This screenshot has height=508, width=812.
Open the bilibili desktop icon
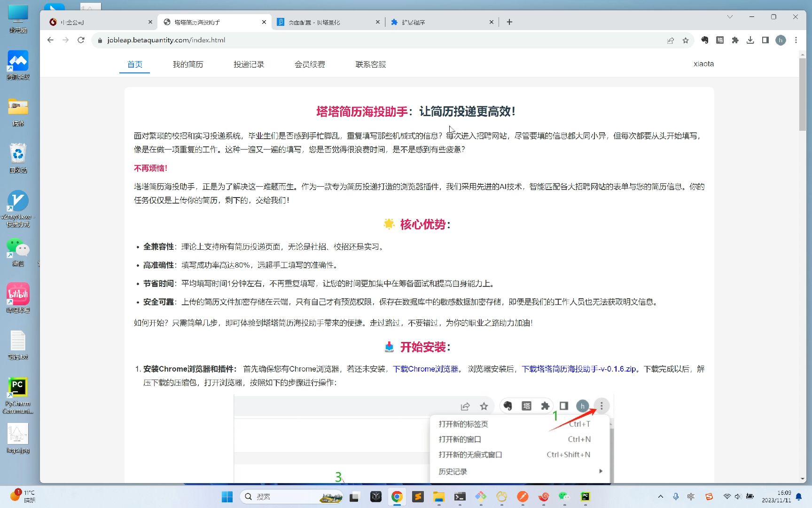[x=18, y=298]
